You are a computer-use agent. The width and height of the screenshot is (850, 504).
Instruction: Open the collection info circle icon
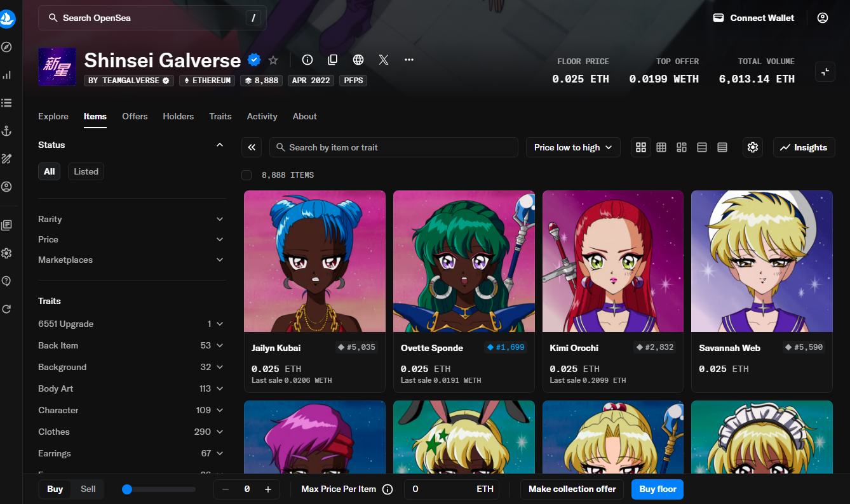(307, 60)
